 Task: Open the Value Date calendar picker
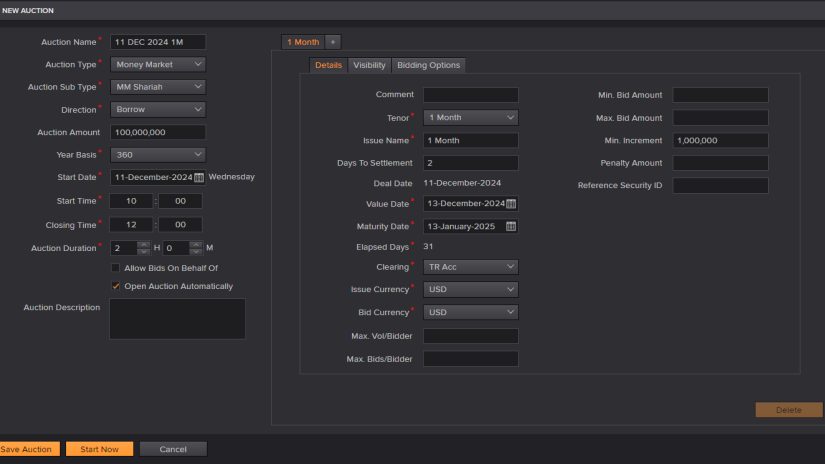(511, 204)
